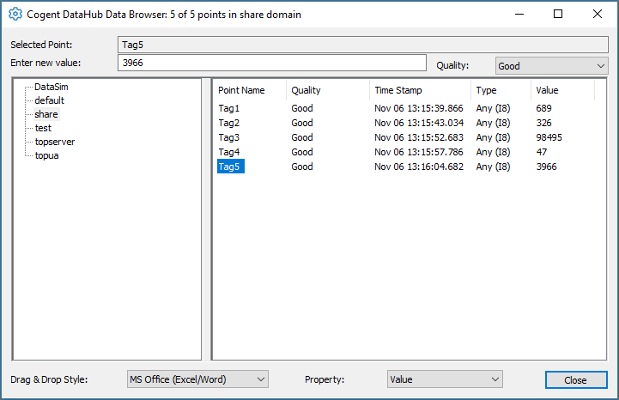Click the Any (I8) type cell for Tag2

(x=493, y=123)
